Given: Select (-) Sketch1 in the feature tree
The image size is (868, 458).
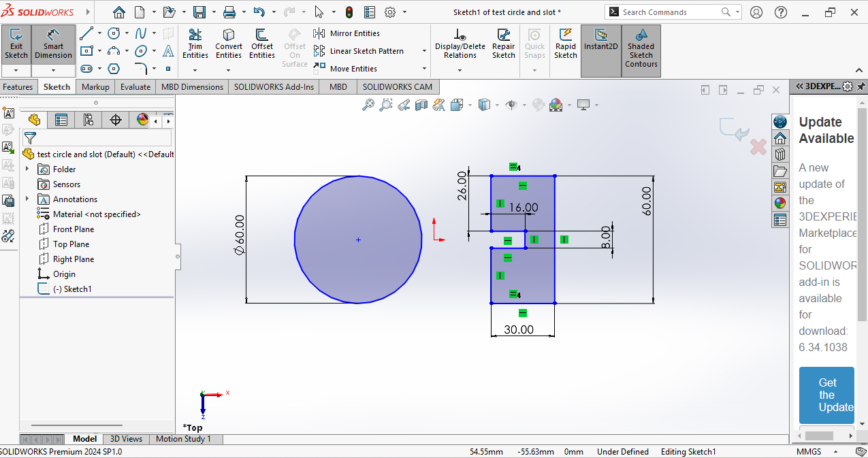Looking at the screenshot, I should (x=65, y=289).
